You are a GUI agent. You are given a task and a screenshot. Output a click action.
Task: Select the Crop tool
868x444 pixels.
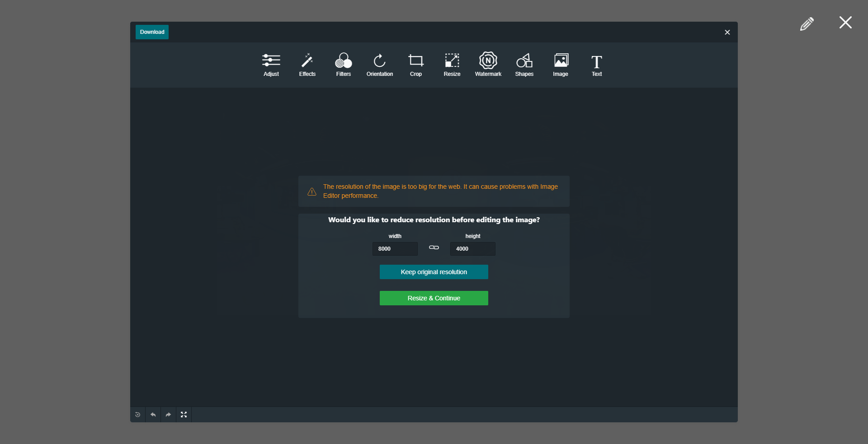point(415,65)
